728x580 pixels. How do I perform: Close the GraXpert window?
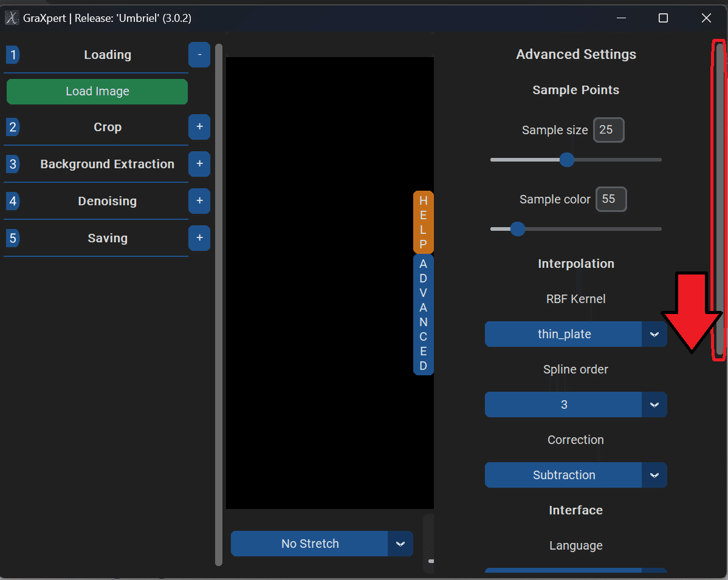pos(706,18)
